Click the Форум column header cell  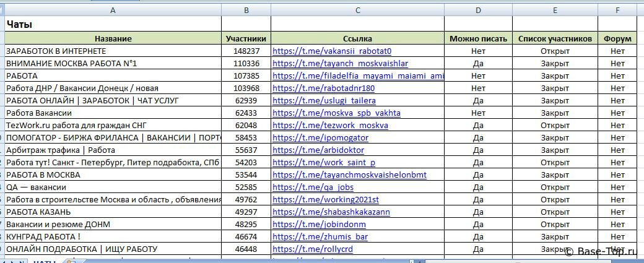(x=617, y=38)
